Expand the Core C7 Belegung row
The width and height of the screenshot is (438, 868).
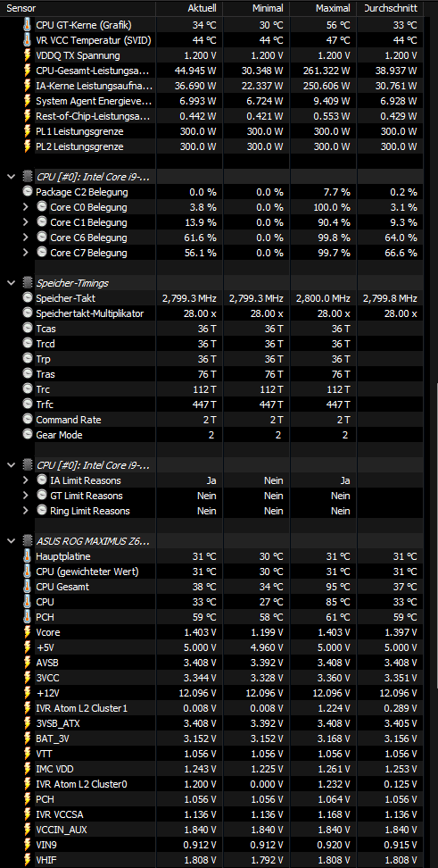tap(25, 253)
